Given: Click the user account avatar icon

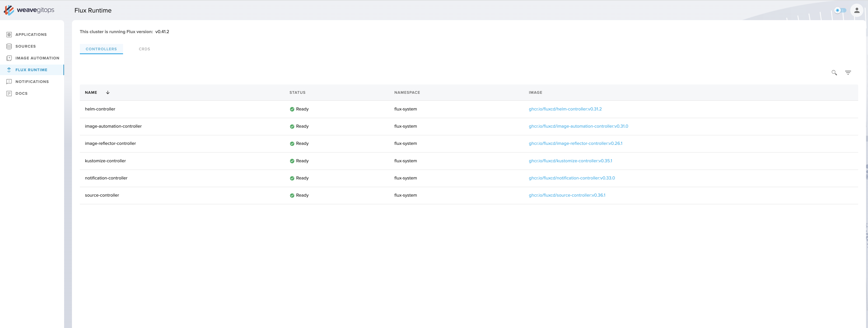Looking at the screenshot, I should click(856, 11).
